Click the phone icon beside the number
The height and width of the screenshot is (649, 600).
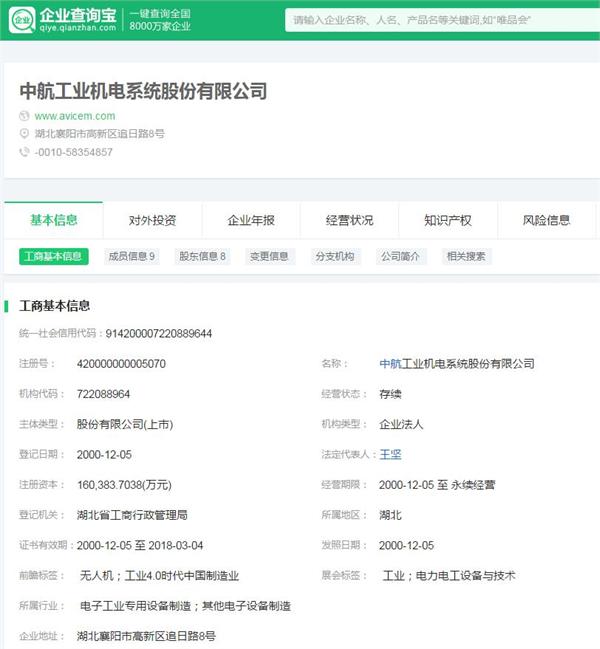click(24, 152)
